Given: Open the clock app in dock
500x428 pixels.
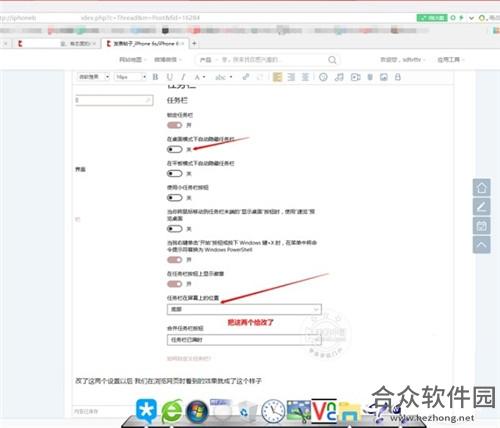Looking at the screenshot, I should [273, 411].
